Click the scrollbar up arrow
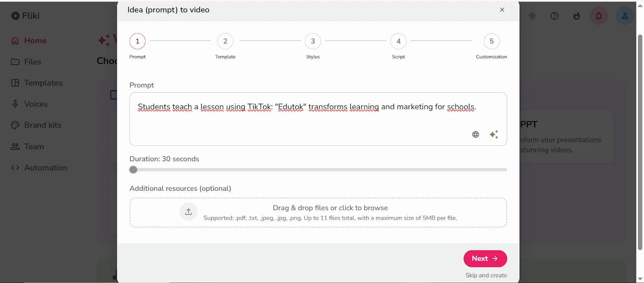 pyautogui.click(x=640, y=6)
